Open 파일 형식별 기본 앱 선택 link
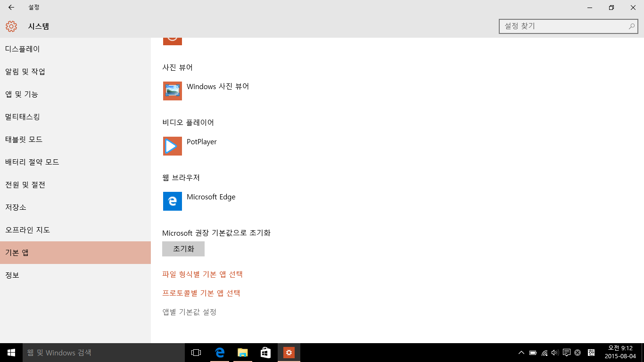The height and width of the screenshot is (362, 644). pos(202,274)
